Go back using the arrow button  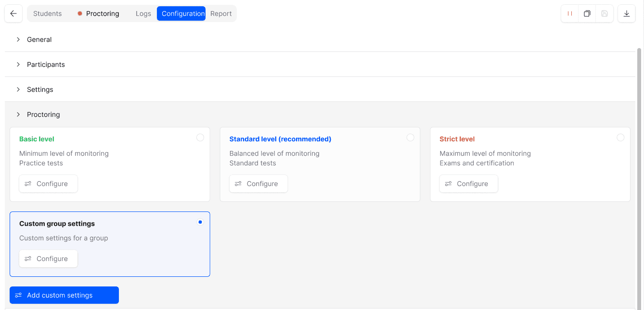pyautogui.click(x=13, y=13)
